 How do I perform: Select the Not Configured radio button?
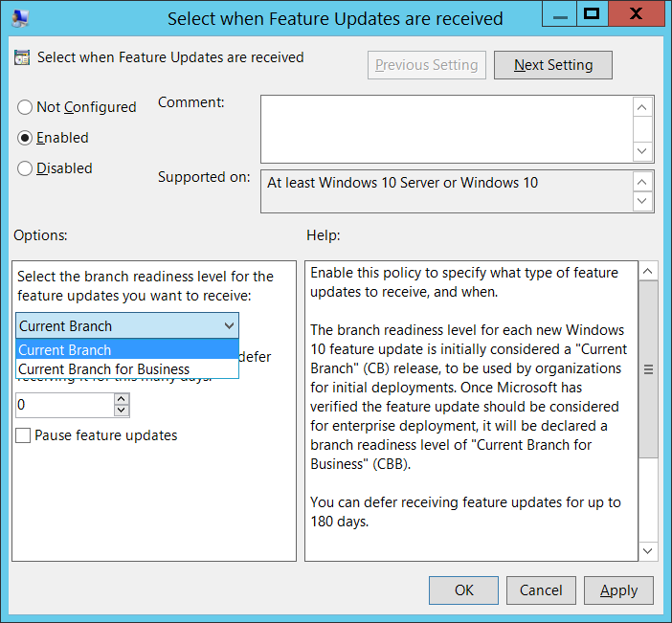coord(25,107)
